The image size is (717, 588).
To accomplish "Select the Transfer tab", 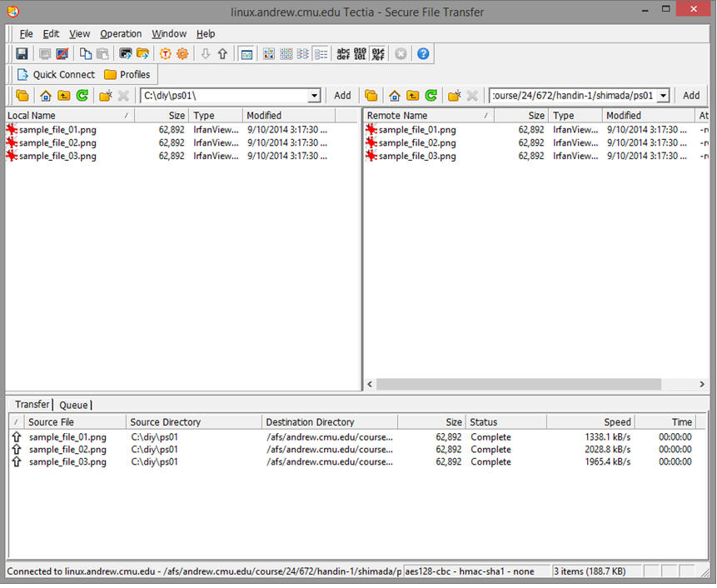I will pos(32,405).
